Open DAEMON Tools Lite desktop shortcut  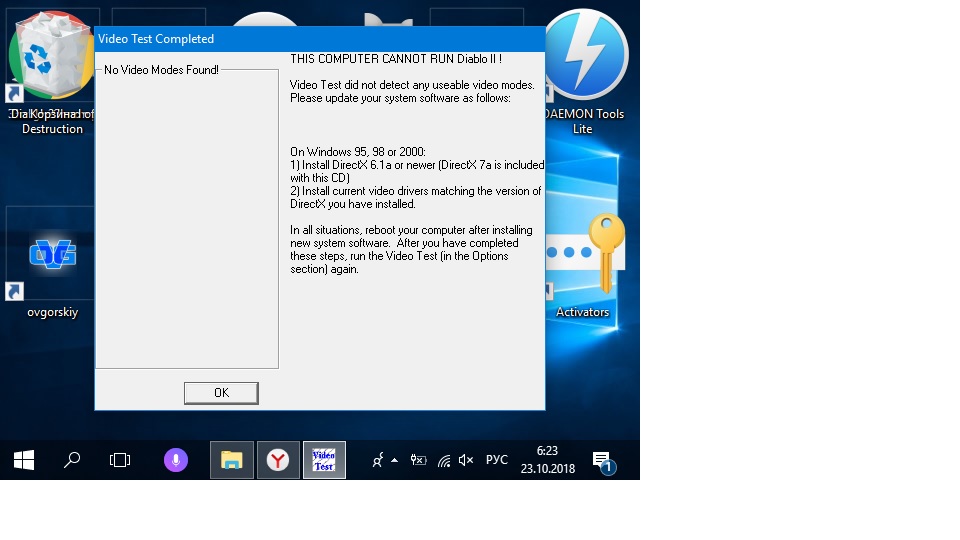(583, 72)
